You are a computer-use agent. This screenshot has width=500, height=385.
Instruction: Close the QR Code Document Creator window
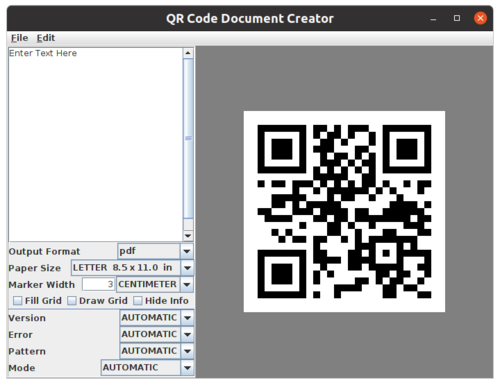(480, 18)
